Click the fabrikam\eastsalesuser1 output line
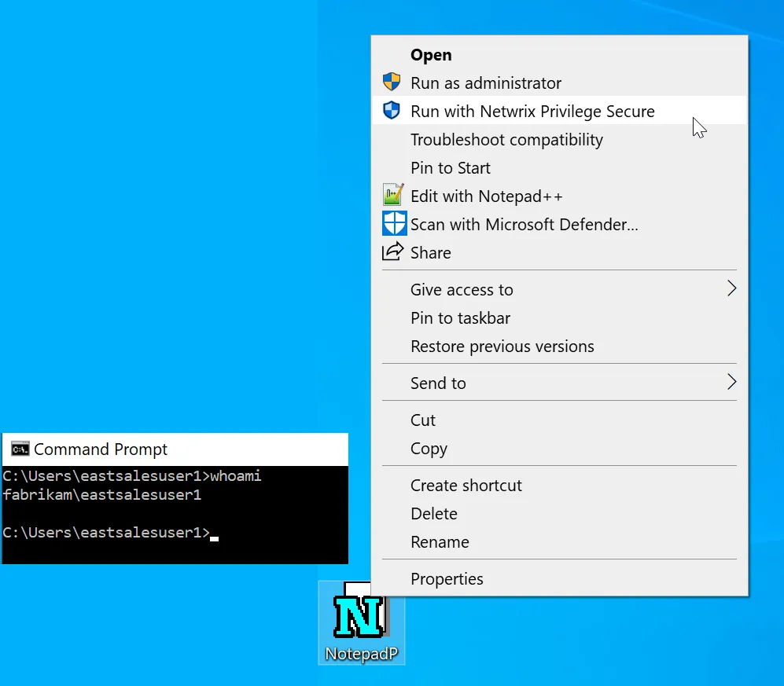The width and height of the screenshot is (784, 686). (x=102, y=494)
